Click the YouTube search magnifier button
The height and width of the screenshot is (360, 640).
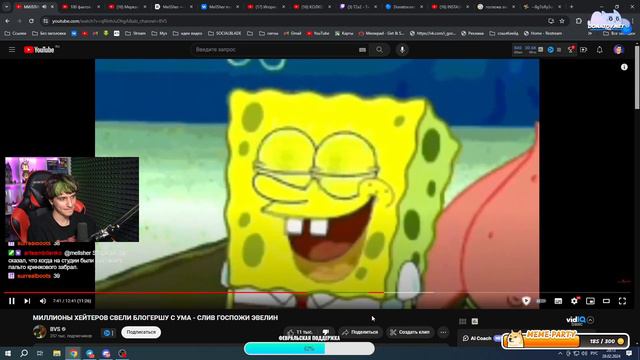click(x=380, y=49)
